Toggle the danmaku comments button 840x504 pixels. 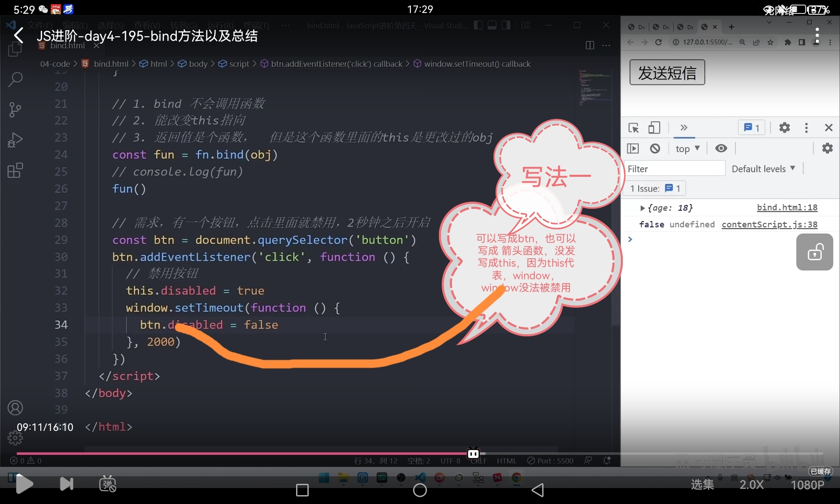pos(108,484)
